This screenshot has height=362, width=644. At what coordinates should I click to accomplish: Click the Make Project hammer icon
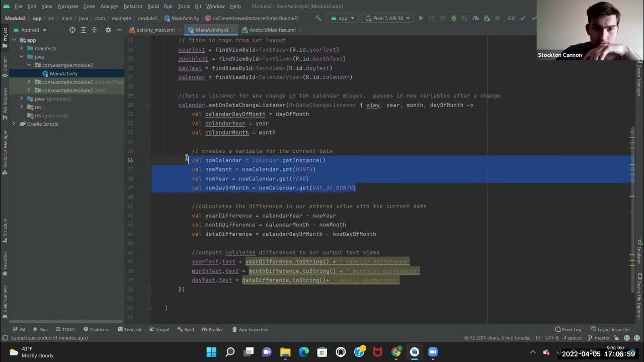pyautogui.click(x=318, y=18)
